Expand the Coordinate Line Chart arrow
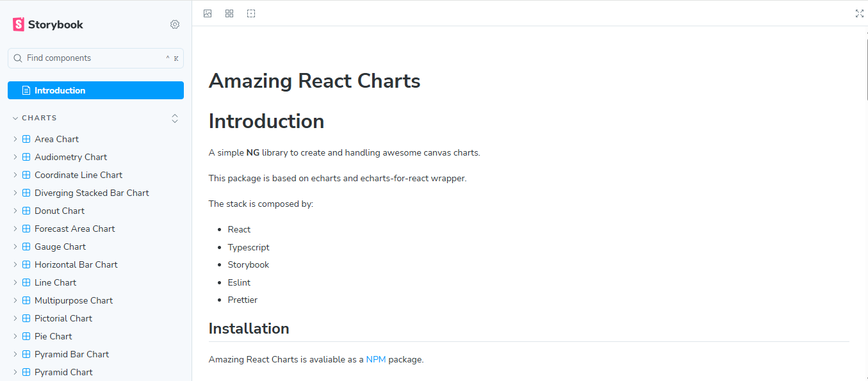This screenshot has height=381, width=868. click(15, 175)
